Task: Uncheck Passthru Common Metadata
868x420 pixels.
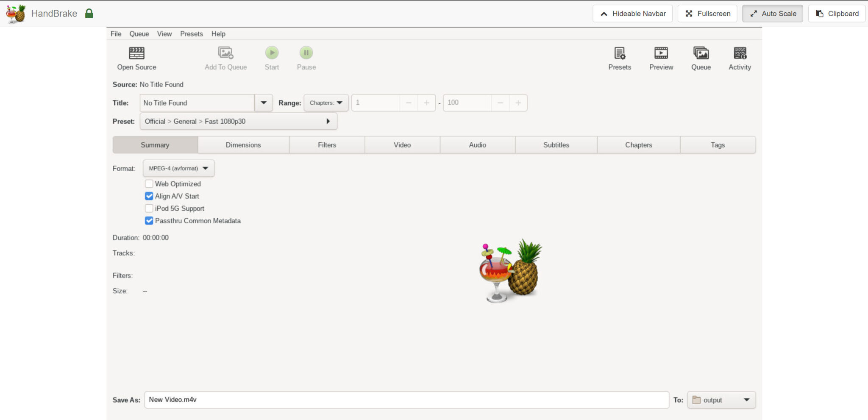Action: (149, 221)
